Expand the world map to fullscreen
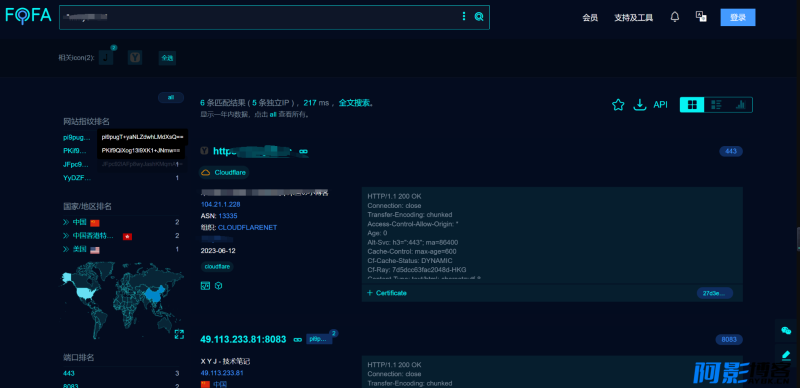Viewport: 800px width, 388px height. 179,334
